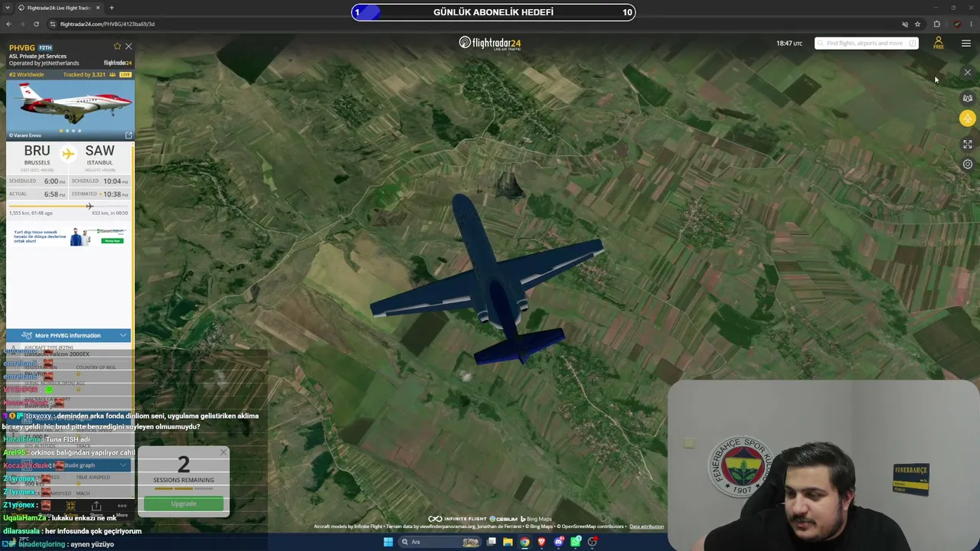Click the yellow LIVE badge
Image resolution: width=980 pixels, height=551 pixels.
coord(126,74)
